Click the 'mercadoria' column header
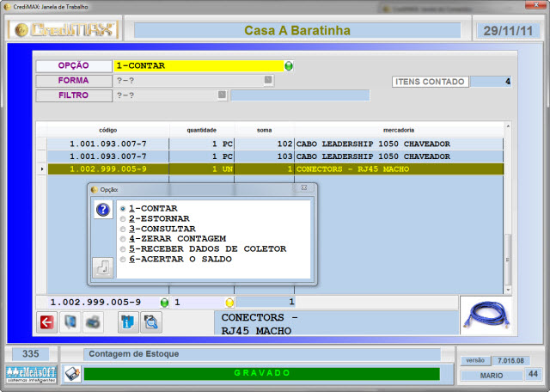This screenshot has height=392, width=550. [399, 130]
